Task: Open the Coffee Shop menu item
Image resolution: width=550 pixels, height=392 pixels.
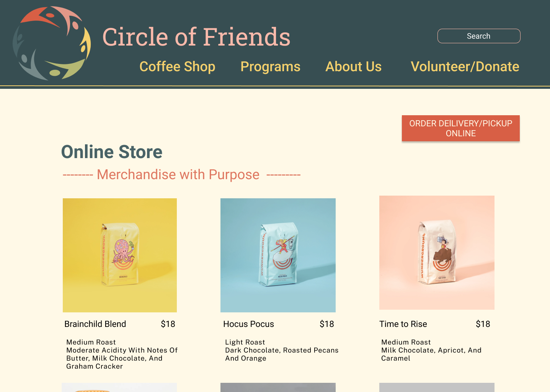Action: click(177, 67)
